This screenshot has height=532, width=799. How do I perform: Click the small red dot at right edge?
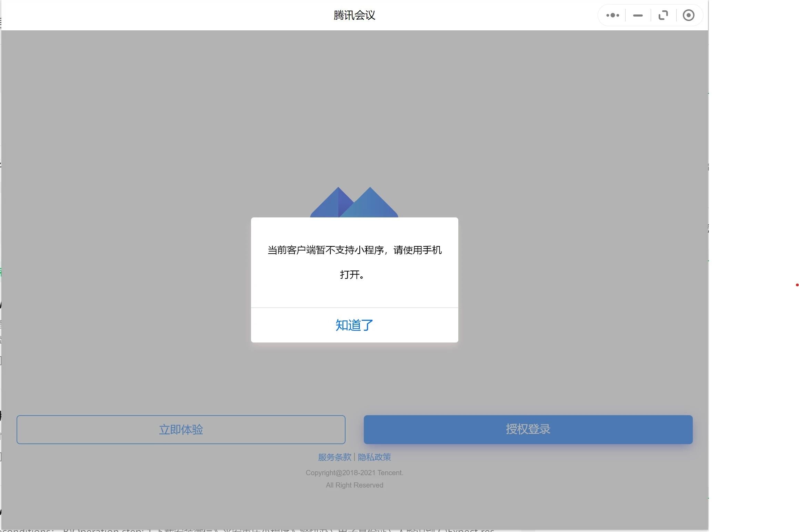(x=797, y=285)
